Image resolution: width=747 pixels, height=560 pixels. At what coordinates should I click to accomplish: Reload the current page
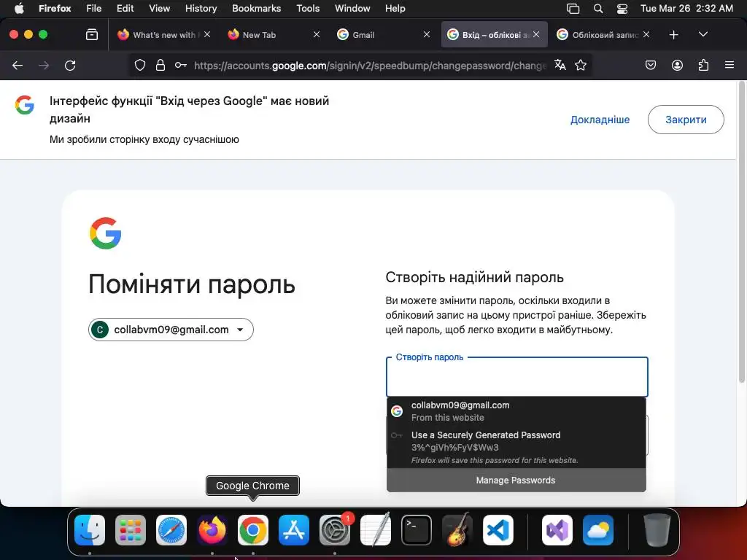tap(70, 65)
